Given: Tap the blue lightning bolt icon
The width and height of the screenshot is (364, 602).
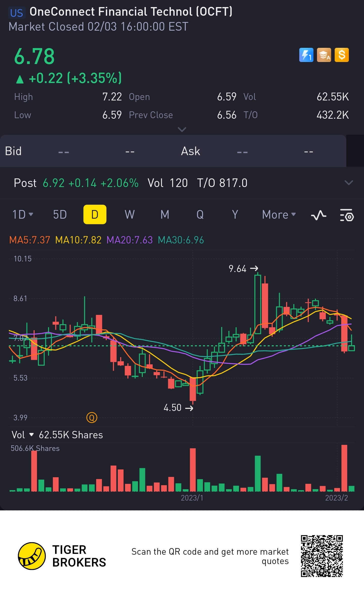Looking at the screenshot, I should 306,55.
